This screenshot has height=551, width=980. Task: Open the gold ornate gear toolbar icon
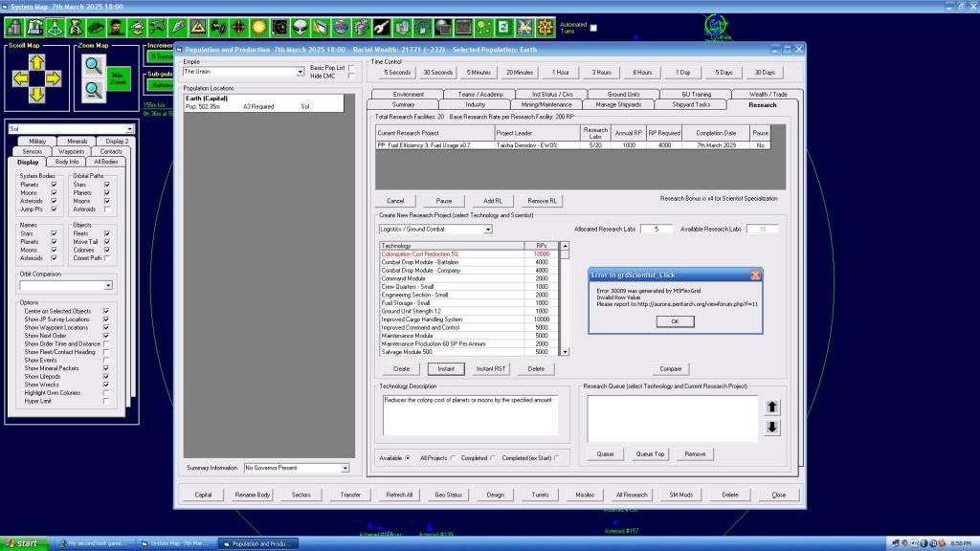pos(545,28)
